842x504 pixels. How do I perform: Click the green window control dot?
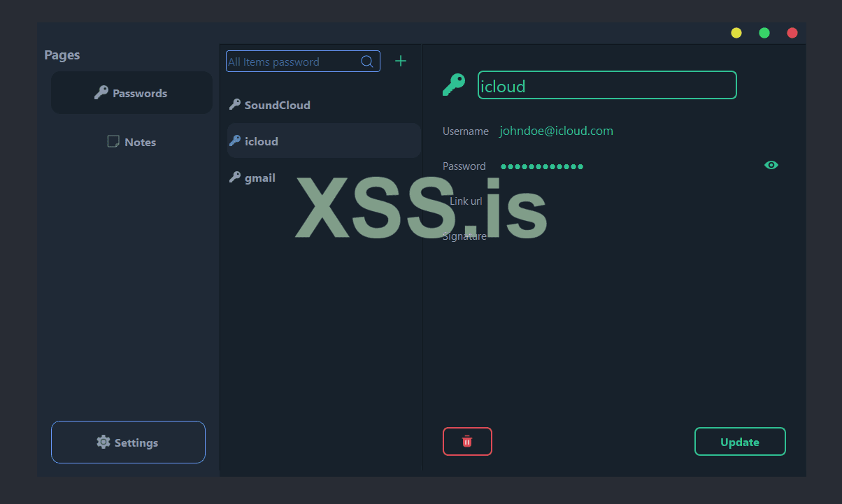[x=764, y=32]
